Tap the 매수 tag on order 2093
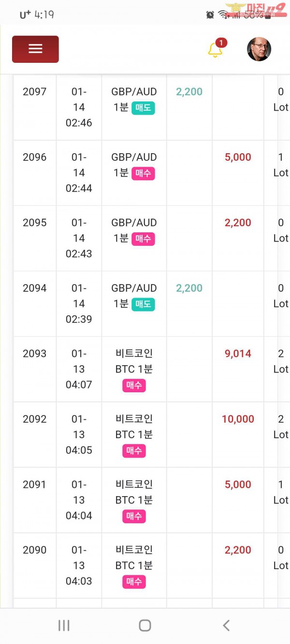Viewport: 290px width, 644px height. [134, 386]
